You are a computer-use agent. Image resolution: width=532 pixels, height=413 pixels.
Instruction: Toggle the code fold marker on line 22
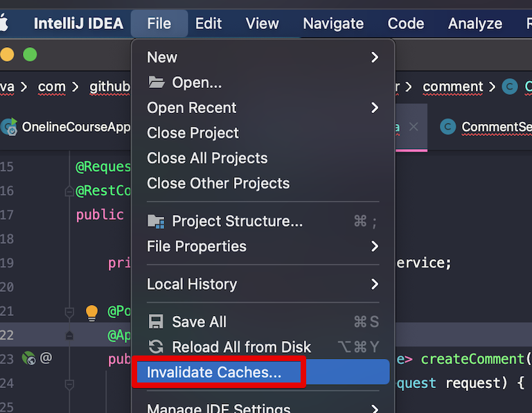coord(69,335)
